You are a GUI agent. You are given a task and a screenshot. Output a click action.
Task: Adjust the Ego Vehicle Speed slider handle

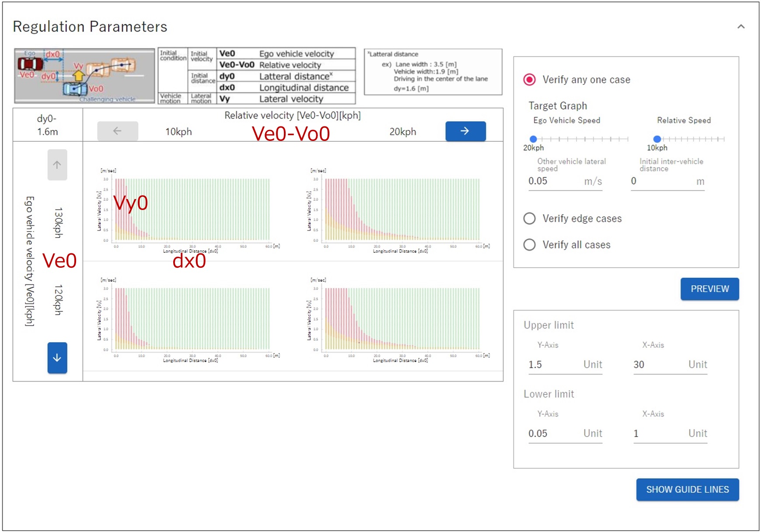(533, 139)
